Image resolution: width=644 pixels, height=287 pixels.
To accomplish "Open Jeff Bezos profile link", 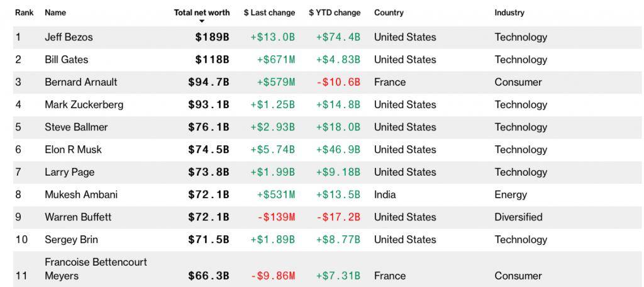I will coord(69,37).
